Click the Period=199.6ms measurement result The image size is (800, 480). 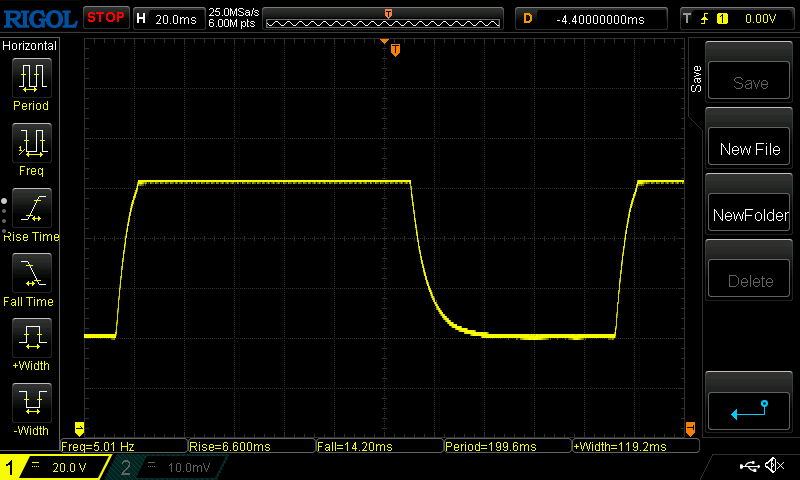[x=508, y=446]
